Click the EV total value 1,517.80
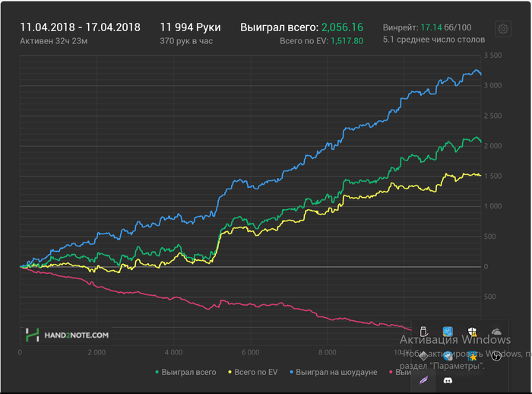 pyautogui.click(x=347, y=41)
